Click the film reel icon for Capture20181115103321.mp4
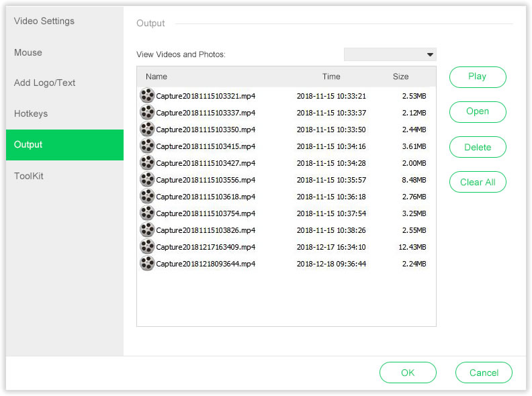The height and width of the screenshot is (396, 532). (147, 95)
